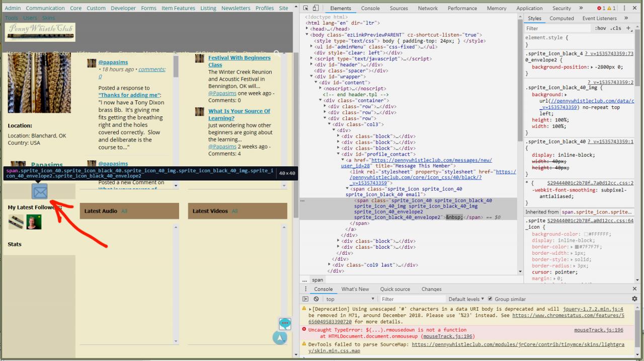This screenshot has width=644, height=361.
Task: Open the top context dropdown
Action: (x=347, y=299)
